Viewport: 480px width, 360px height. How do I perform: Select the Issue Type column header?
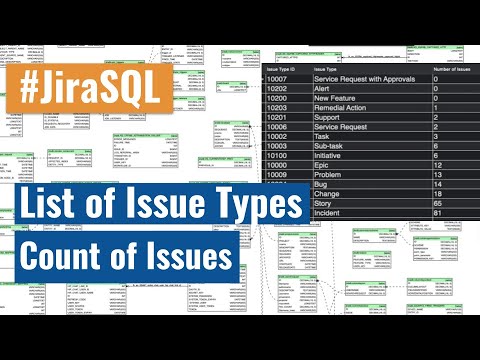[325, 69]
